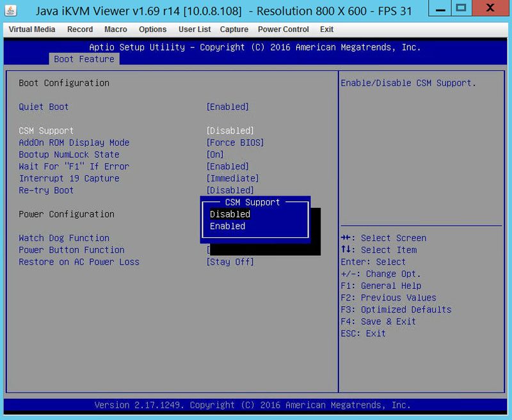The image size is (512, 420).
Task: Click the "+/-: Change Opt." hint
Action: point(381,274)
